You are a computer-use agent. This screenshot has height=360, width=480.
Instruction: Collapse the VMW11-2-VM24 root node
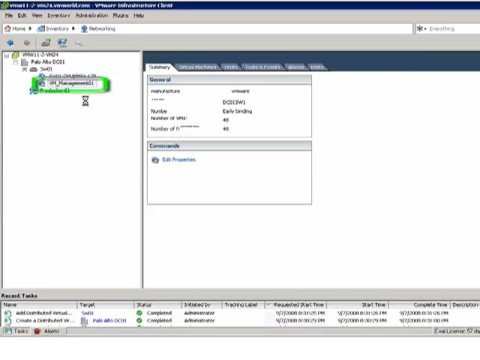point(7,55)
